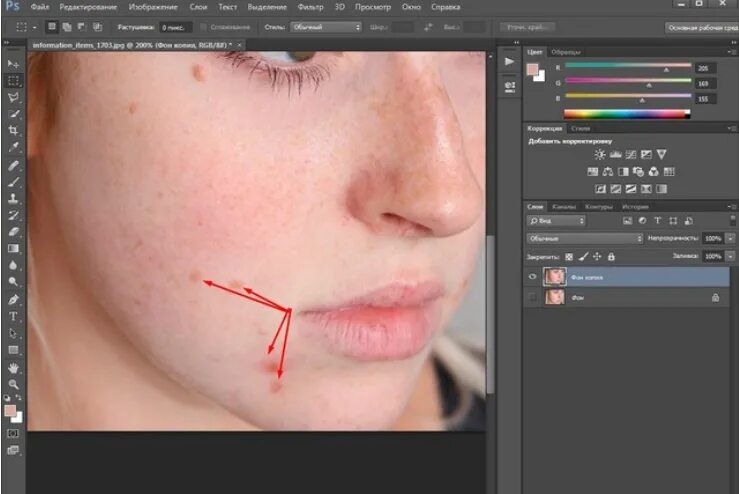Screen dimensions: 739x494
Task: Open the Непрозрачность opacity dropdown arrow
Action: (x=730, y=239)
